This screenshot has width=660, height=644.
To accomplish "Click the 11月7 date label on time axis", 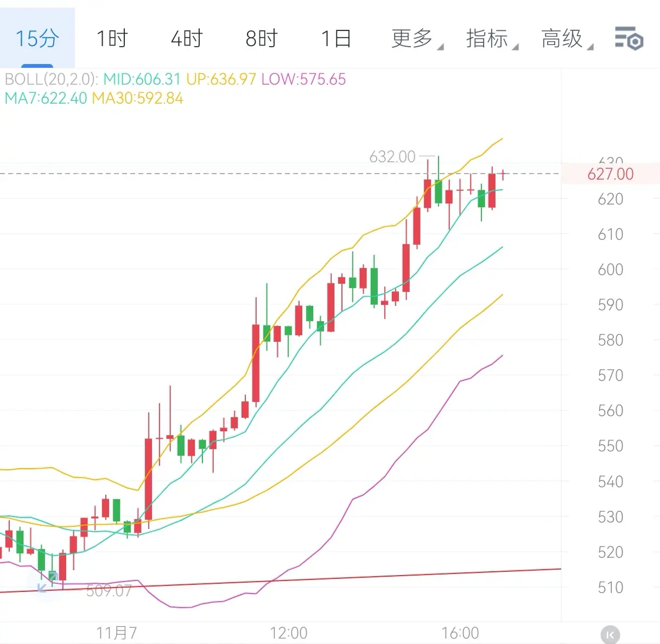I will 117,633.
